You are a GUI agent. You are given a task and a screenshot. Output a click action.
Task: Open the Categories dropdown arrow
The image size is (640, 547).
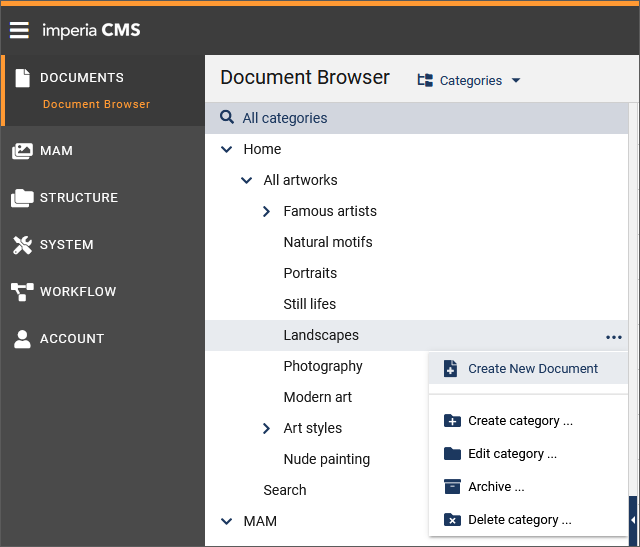[516, 80]
